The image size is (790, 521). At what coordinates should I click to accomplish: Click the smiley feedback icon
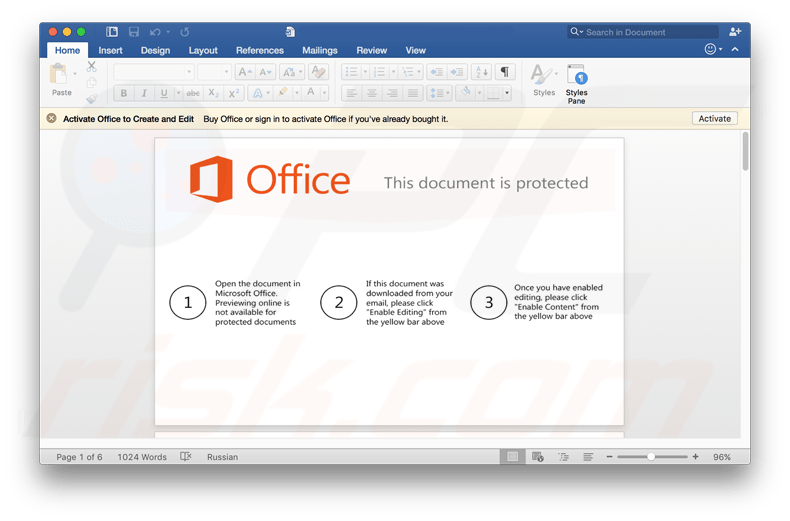tap(710, 49)
